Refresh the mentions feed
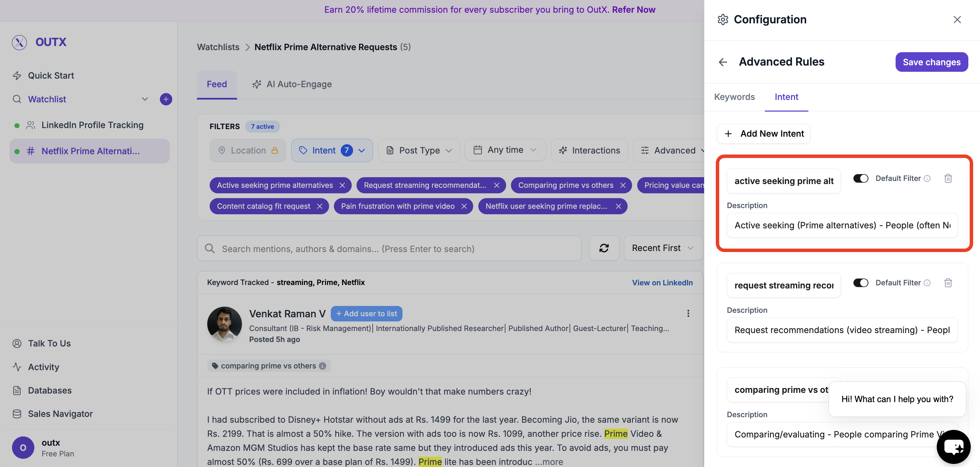980x467 pixels. [x=604, y=248]
